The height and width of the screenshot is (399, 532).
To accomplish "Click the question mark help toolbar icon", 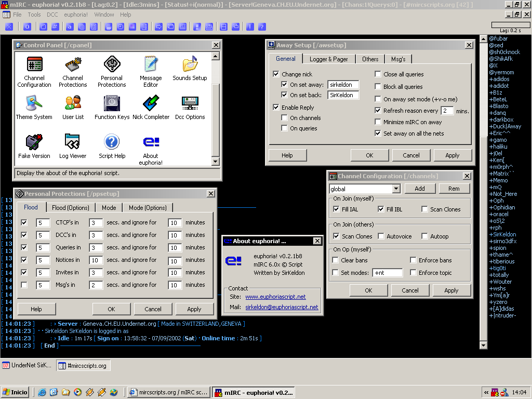I will (262, 27).
